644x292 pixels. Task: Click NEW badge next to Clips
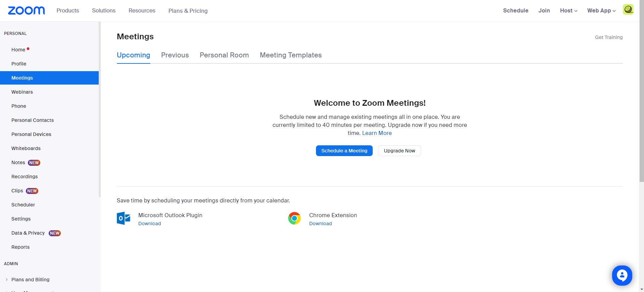point(32,191)
